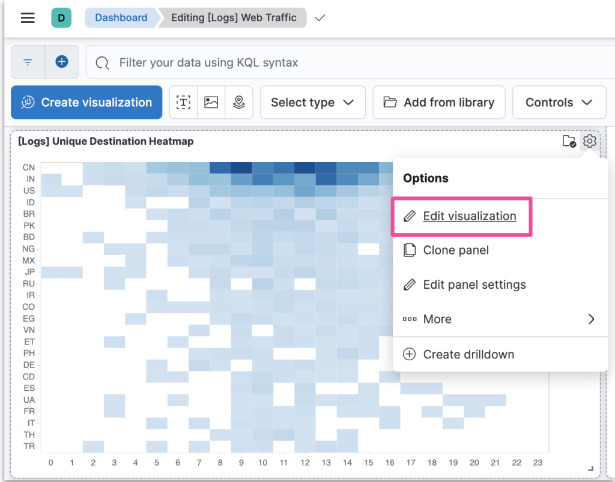
Task: Click the chevron arrow beside More
Action: click(x=591, y=319)
